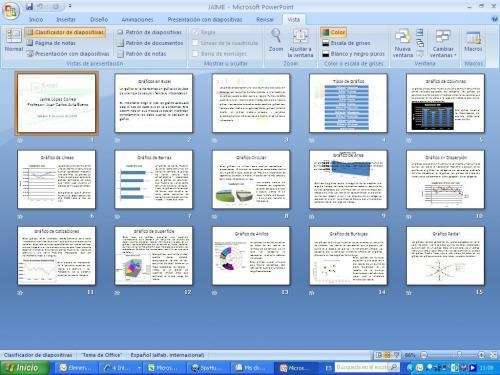The width and height of the screenshot is (500, 375).
Task: Toggle the Regla checkbox
Action: pyautogui.click(x=196, y=32)
